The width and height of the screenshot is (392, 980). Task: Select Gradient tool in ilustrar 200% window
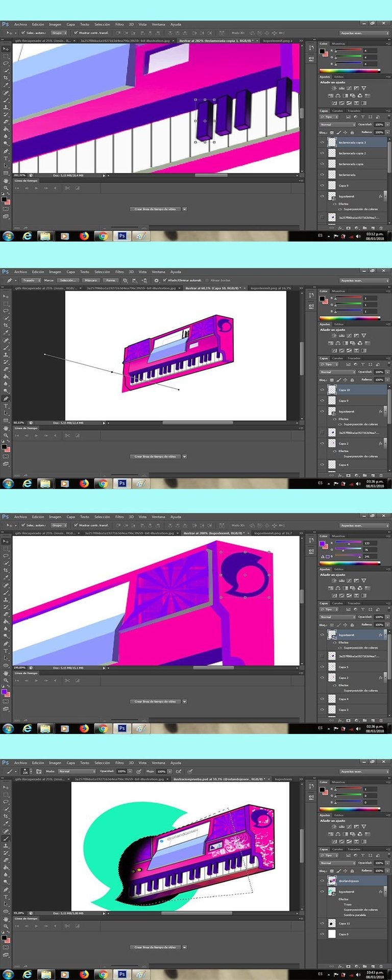(6, 622)
